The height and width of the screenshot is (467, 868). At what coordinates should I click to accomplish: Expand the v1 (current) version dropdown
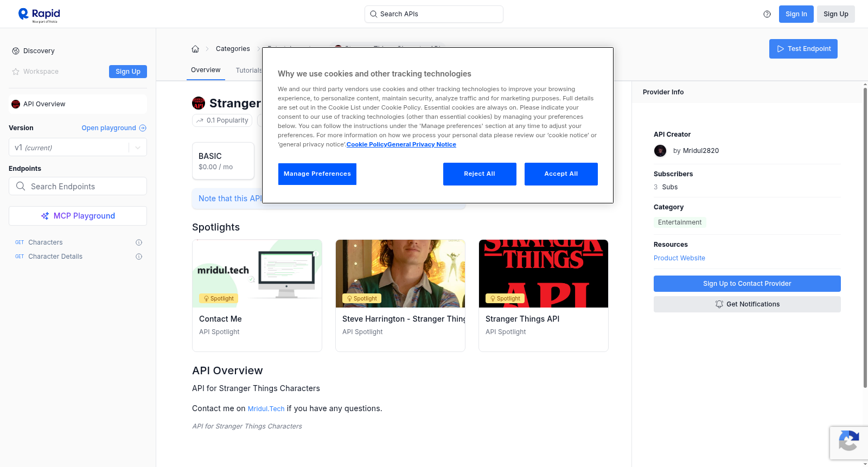coord(78,148)
